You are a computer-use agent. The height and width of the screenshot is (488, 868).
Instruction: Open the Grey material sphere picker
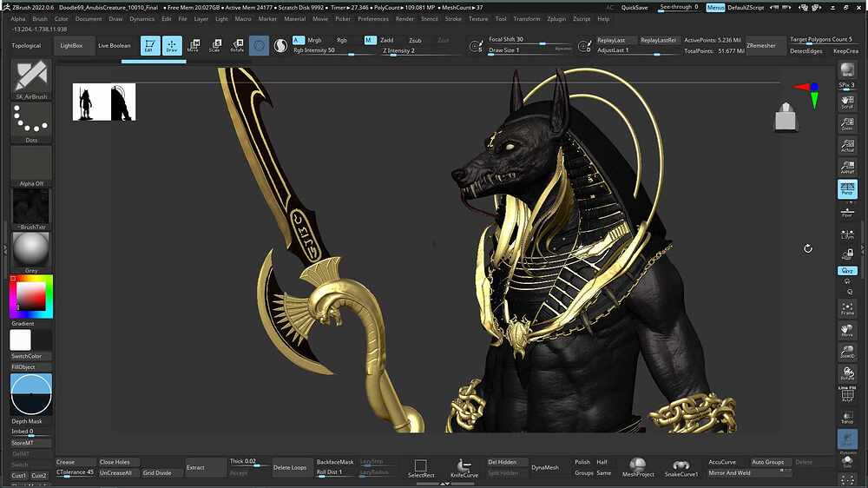31,252
